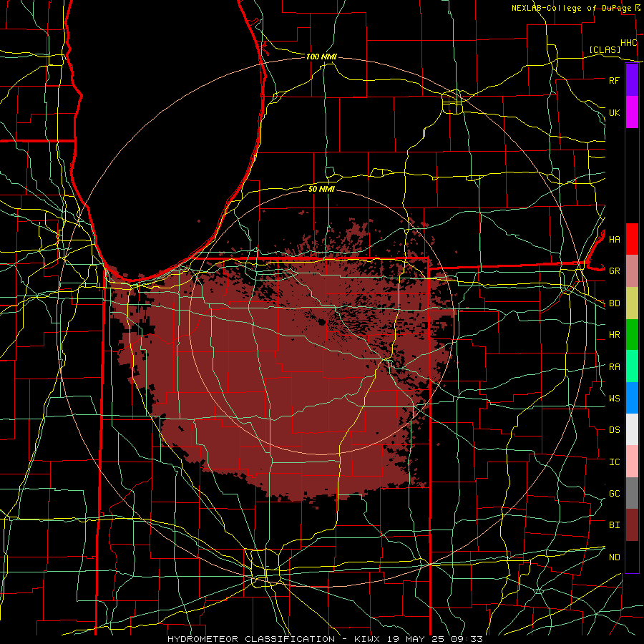Click the purple RF legend color swatch
The image size is (644, 644).
tap(632, 80)
